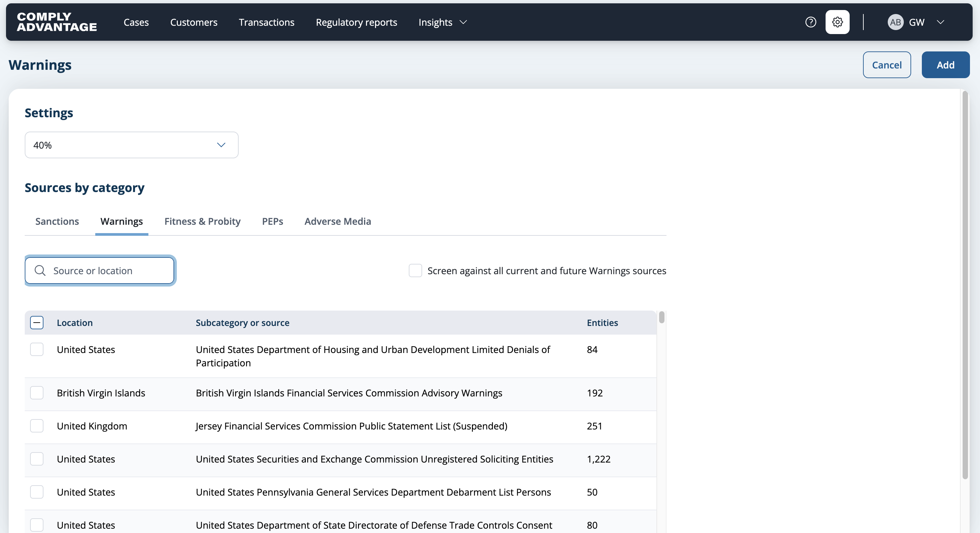Check the Defense Trade Controls row checkbox

click(36, 525)
